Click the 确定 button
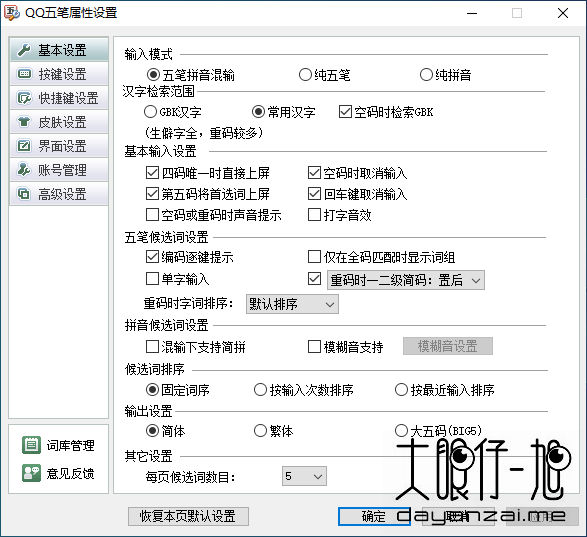587x537 pixels. tap(374, 517)
